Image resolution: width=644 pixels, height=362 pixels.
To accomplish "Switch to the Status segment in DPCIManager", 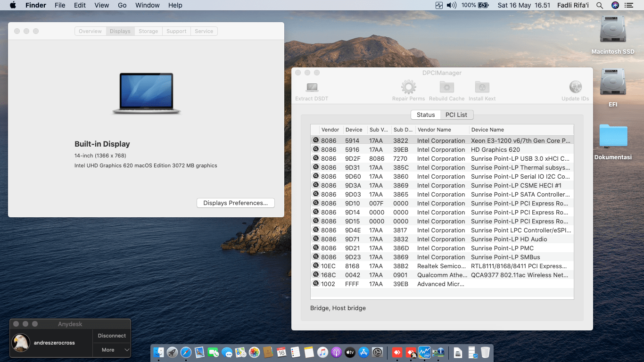I will click(426, 115).
